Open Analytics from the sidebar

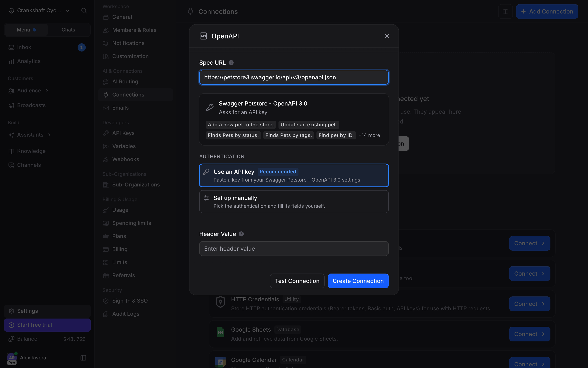coord(47,61)
